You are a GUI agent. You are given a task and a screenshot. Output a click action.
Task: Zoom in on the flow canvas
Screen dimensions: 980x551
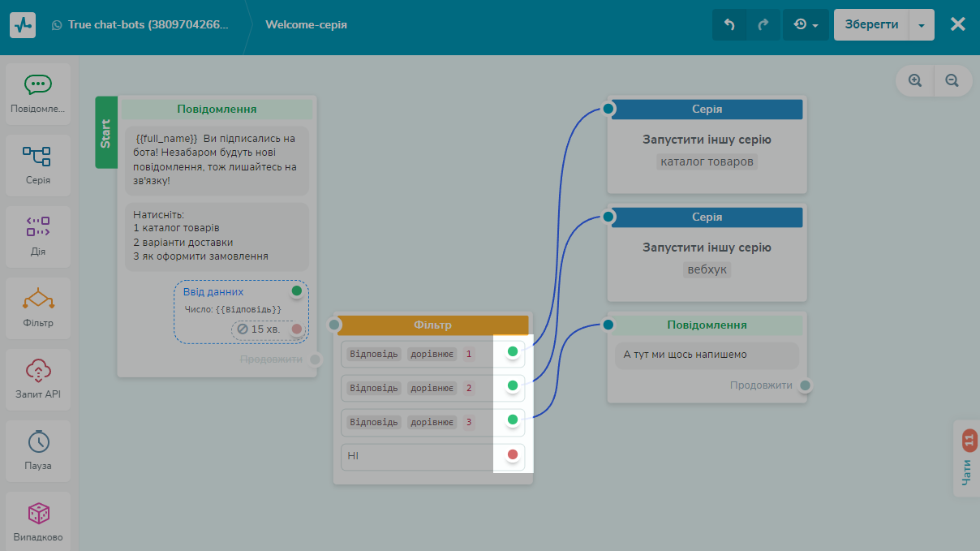click(x=915, y=80)
